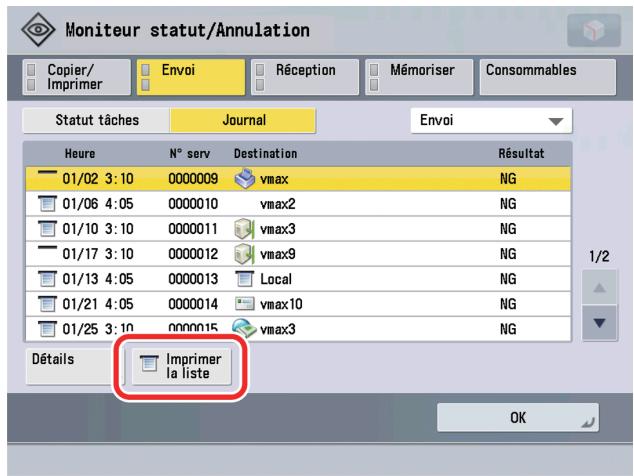
Task: Select destination vmax2 entry
Action: [x=278, y=203]
